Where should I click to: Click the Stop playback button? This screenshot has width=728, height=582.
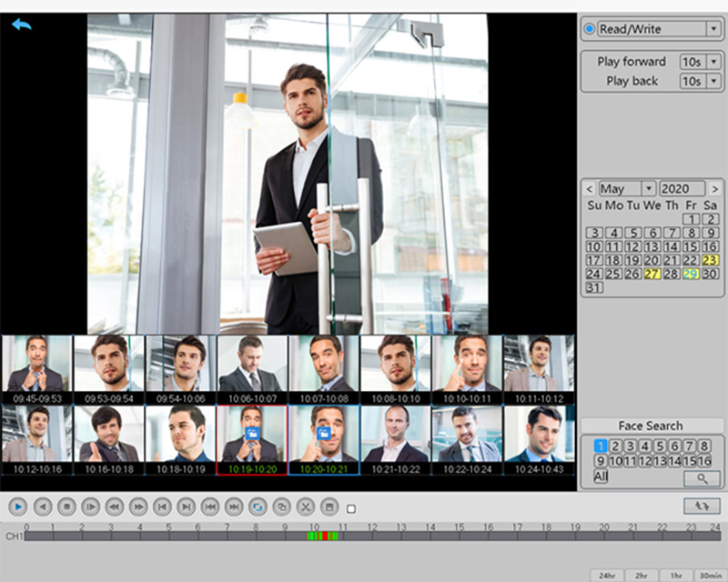tap(66, 507)
